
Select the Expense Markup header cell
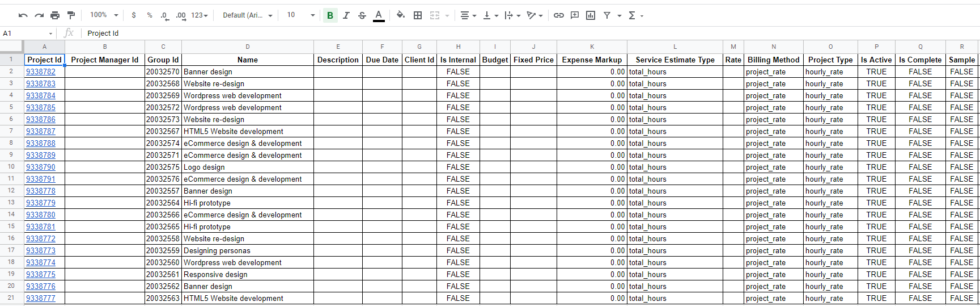click(x=592, y=60)
